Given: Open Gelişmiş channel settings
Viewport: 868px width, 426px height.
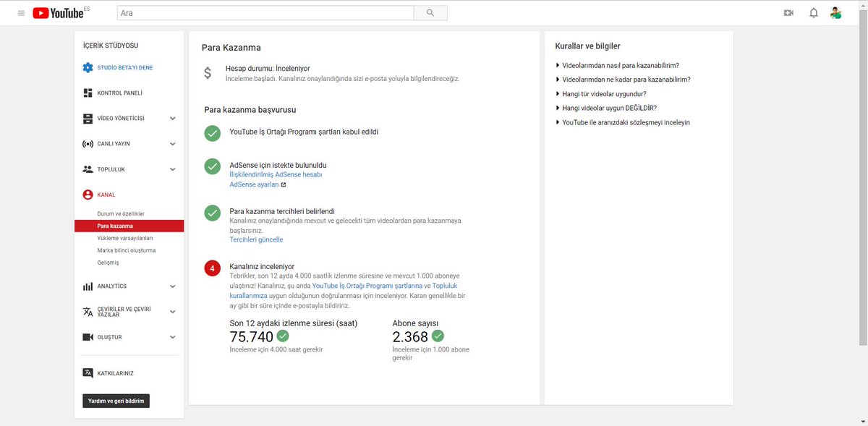Looking at the screenshot, I should [x=109, y=263].
